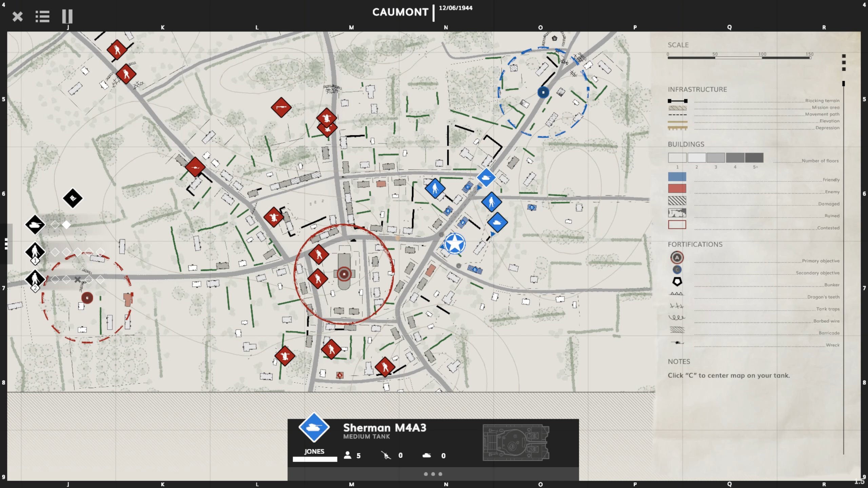This screenshot has width=868, height=488.
Task: Click the hatched Damaged swatch in the legend
Action: click(x=677, y=201)
